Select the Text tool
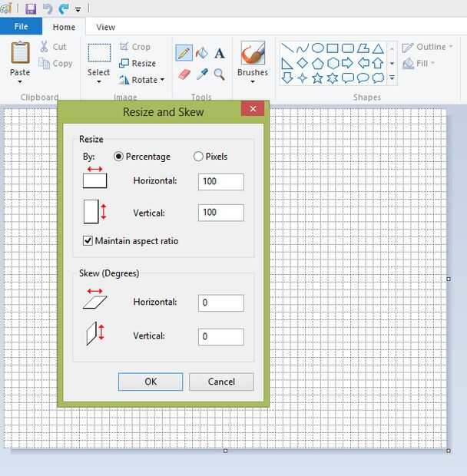 [x=219, y=53]
